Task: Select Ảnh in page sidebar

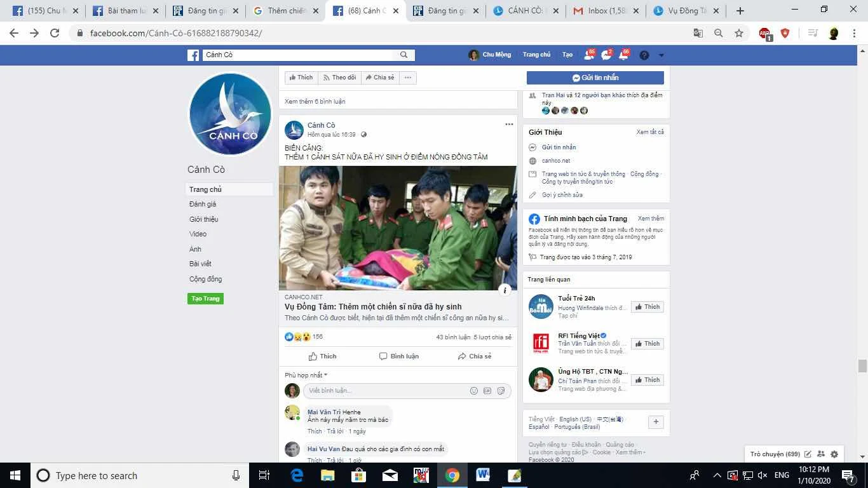Action: tap(195, 249)
